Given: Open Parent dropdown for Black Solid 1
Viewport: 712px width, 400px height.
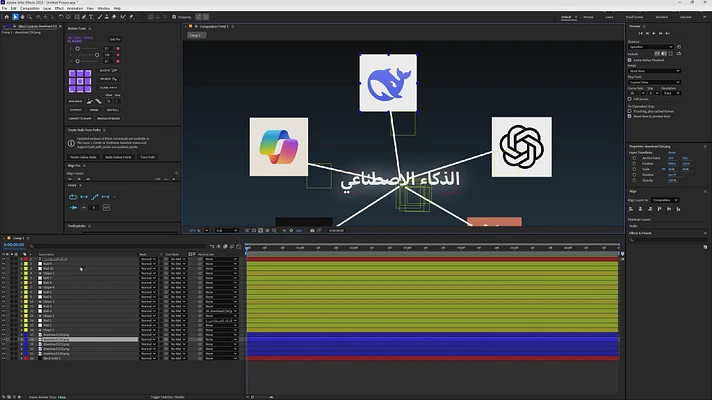Looking at the screenshot, I should pos(221,358).
